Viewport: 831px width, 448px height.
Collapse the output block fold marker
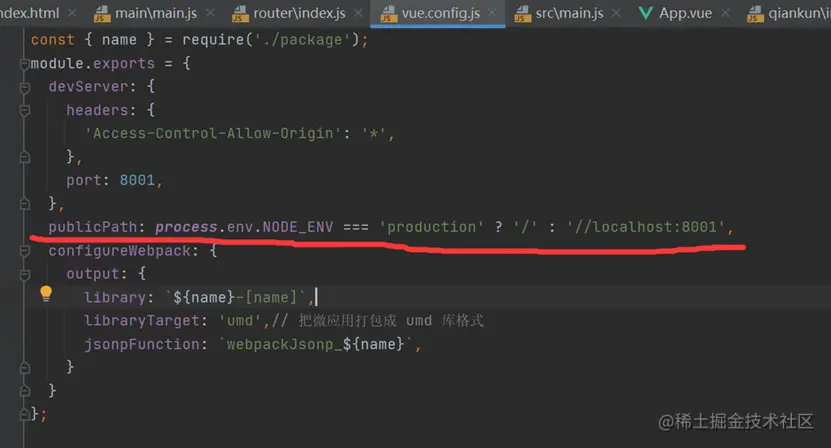(24, 275)
